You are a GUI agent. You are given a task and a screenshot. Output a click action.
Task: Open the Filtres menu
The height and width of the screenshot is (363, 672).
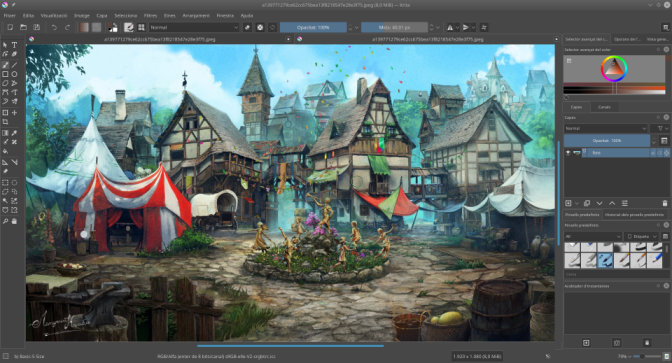(x=150, y=15)
